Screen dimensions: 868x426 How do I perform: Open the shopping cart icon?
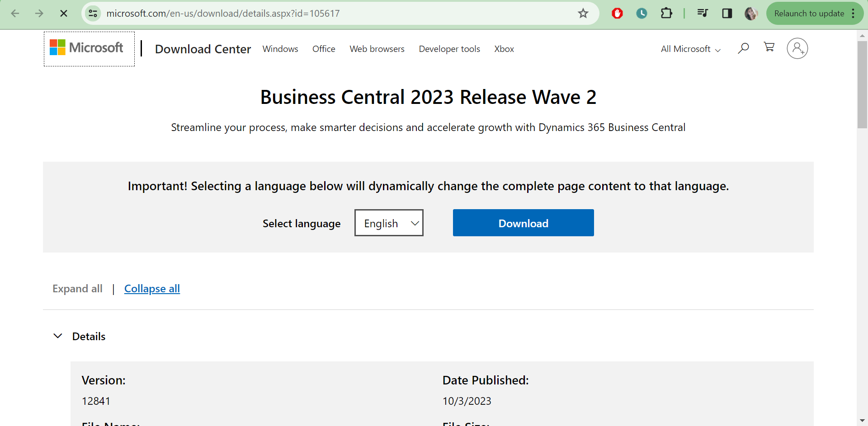pyautogui.click(x=769, y=47)
